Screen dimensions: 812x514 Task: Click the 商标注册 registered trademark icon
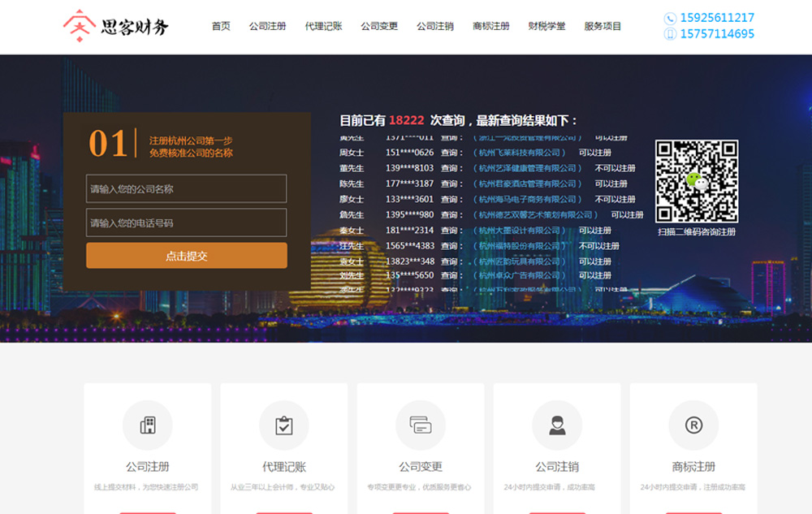[x=693, y=425]
